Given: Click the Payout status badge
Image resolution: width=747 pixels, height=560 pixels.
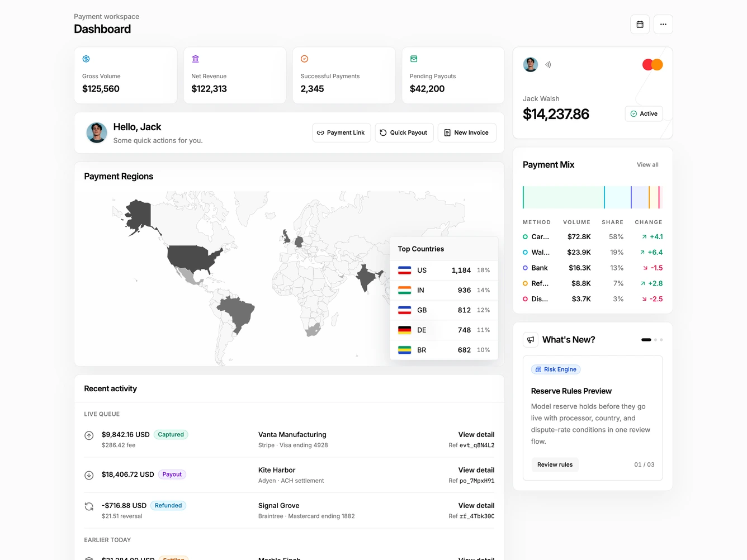Looking at the screenshot, I should tap(172, 475).
